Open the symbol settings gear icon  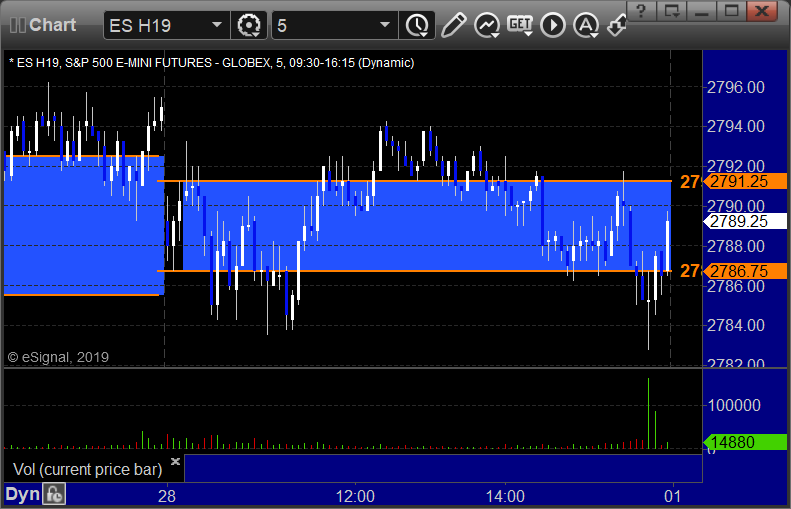point(249,25)
